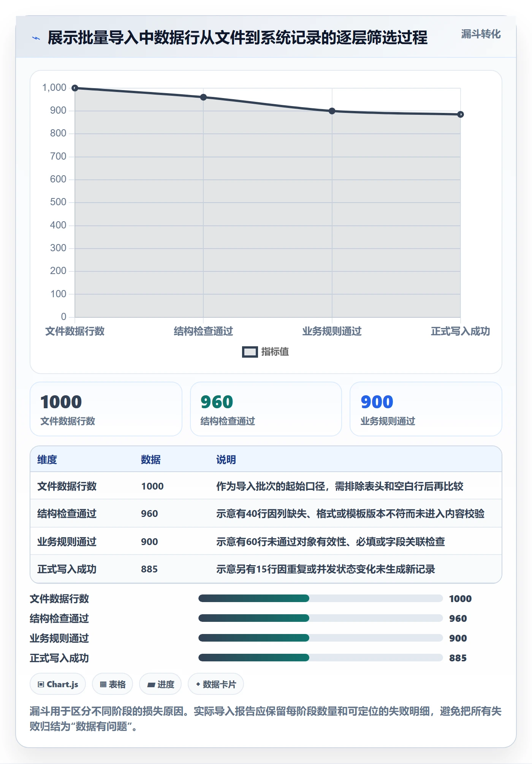
Task: Click description starting 示意有40行因列缺失
Action: tap(350, 514)
